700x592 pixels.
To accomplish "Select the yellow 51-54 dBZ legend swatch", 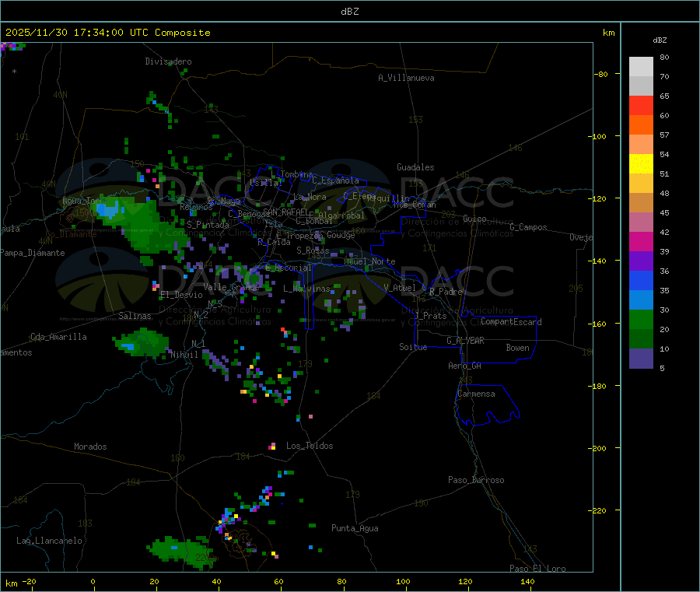I will (641, 164).
